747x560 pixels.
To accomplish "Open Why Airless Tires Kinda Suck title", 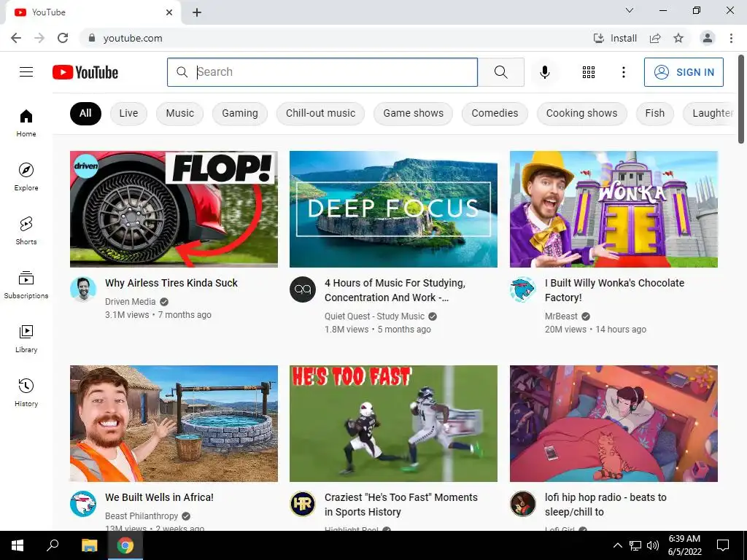I will tap(171, 283).
